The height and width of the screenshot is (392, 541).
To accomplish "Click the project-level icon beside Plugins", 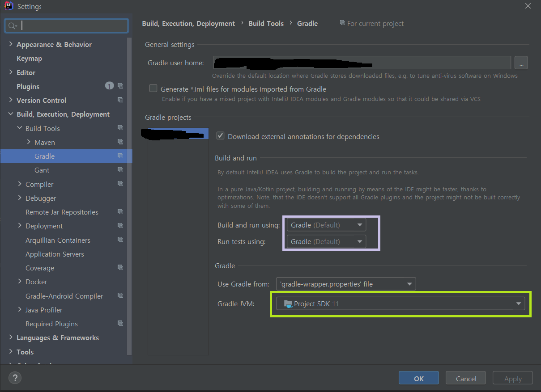I will tap(120, 86).
